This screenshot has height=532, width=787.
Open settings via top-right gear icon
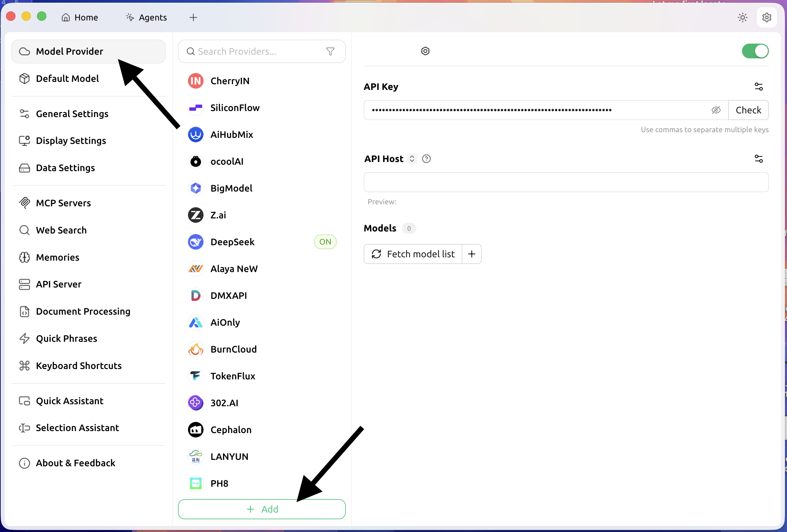coord(766,17)
